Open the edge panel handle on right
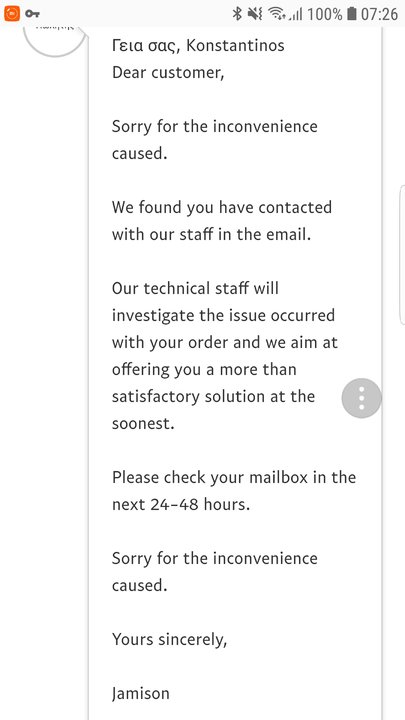This screenshot has height=720, width=405. pyautogui.click(x=402, y=255)
